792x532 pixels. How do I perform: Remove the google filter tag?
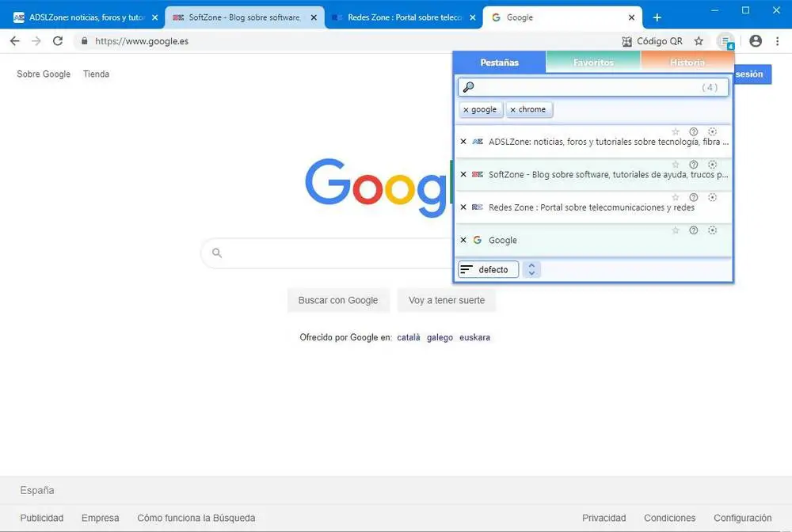[x=466, y=109]
